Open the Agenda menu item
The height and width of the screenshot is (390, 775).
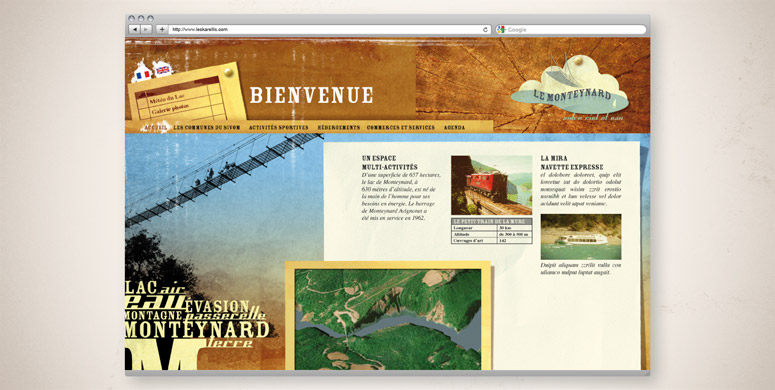tap(454, 128)
